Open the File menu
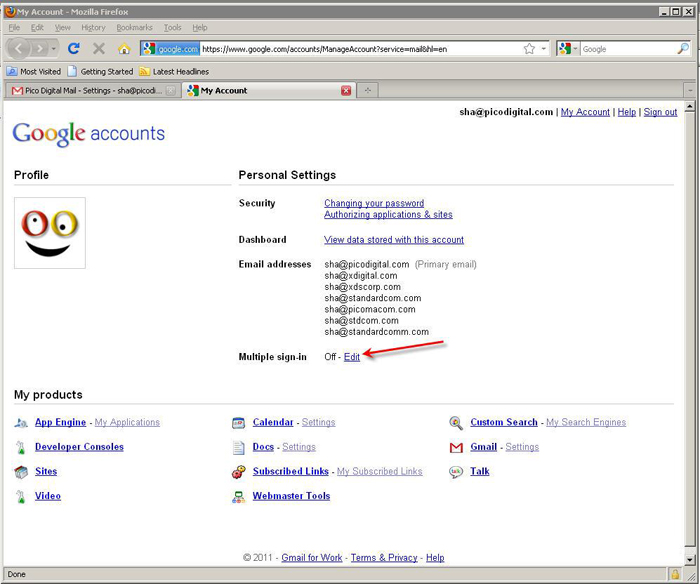 14,28
